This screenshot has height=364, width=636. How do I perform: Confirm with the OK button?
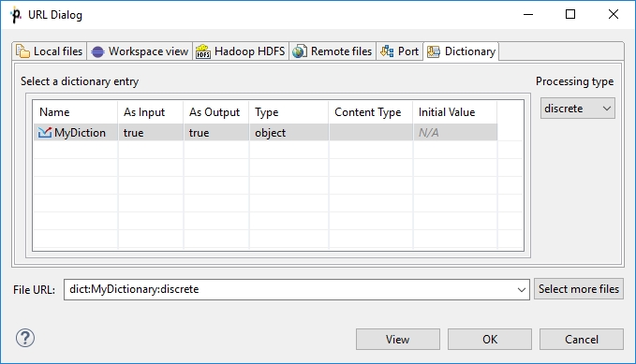[490, 340]
